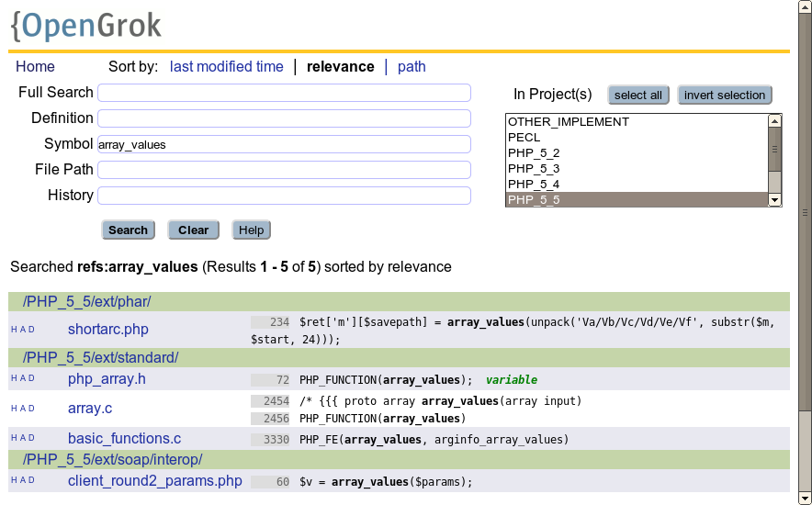Click the D download link for client_round2_params.php
This screenshot has width=812, height=505.
[31, 480]
